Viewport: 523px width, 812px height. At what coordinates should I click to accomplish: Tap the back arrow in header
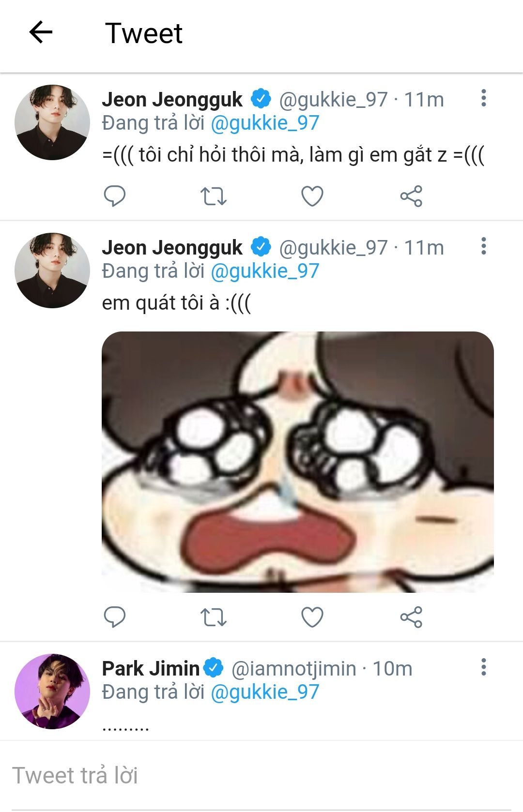click(x=41, y=33)
